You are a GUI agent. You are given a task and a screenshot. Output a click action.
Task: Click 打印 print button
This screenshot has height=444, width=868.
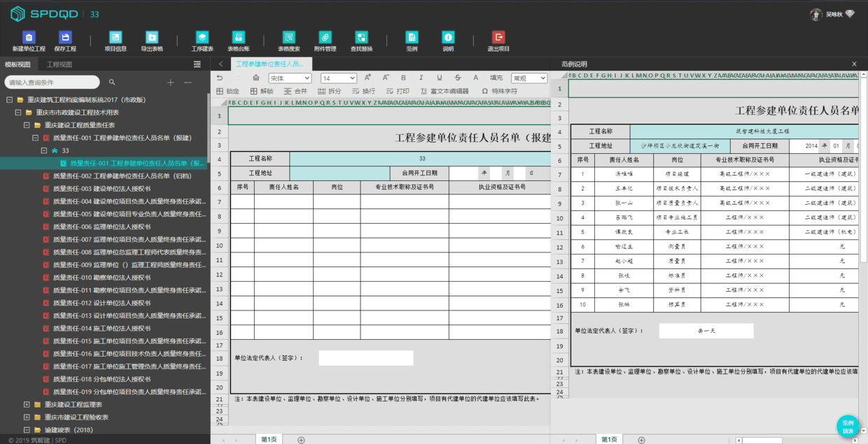(398, 91)
